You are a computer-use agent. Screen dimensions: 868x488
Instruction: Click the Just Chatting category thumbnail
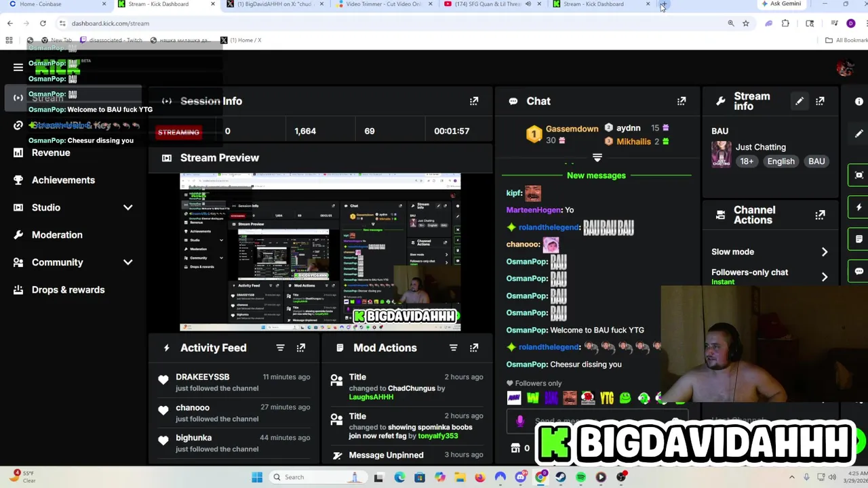[x=721, y=154]
